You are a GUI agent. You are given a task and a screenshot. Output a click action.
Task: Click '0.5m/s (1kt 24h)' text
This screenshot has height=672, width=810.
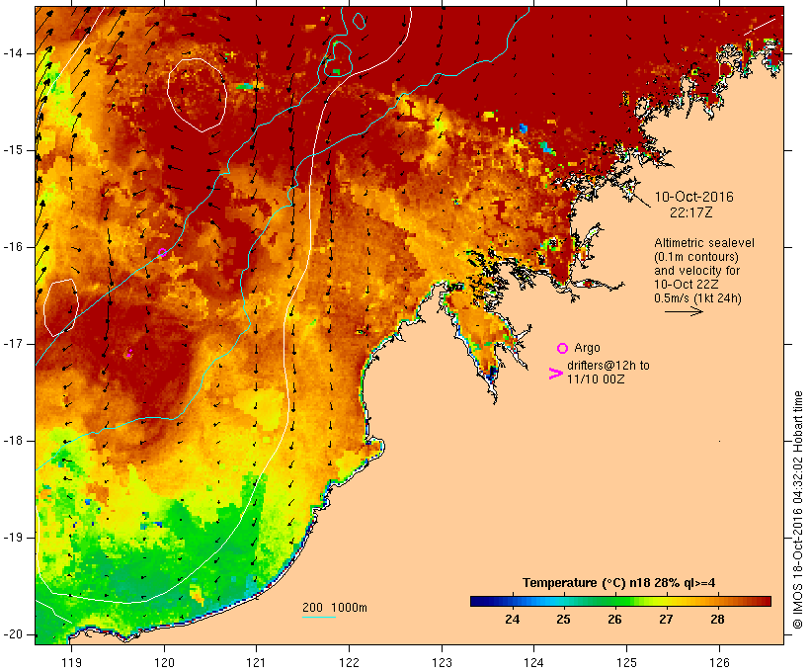[697, 298]
